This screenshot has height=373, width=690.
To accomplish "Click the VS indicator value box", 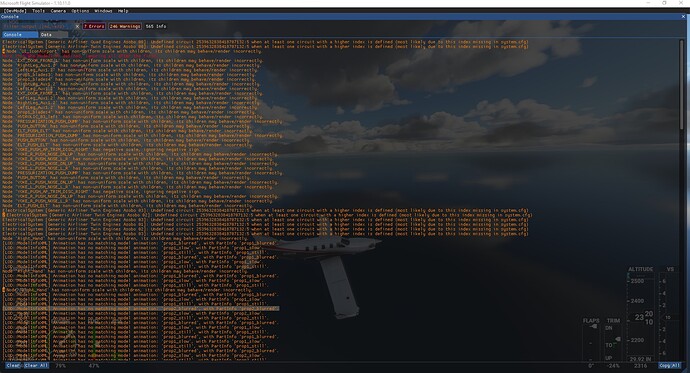I will 668,317.
